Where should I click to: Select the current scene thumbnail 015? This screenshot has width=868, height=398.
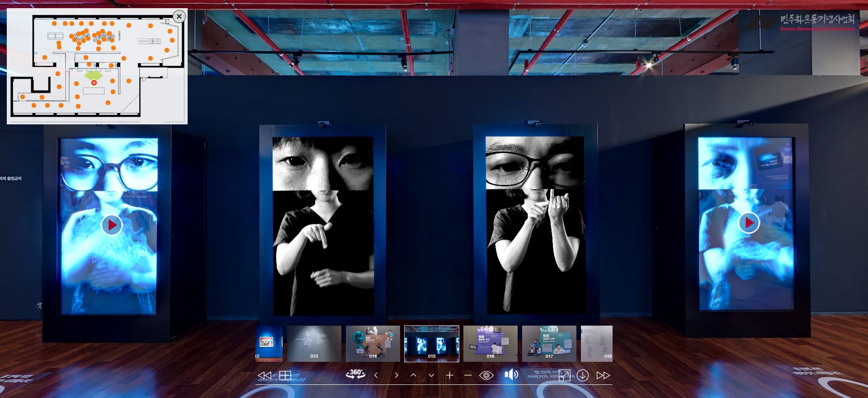point(432,344)
